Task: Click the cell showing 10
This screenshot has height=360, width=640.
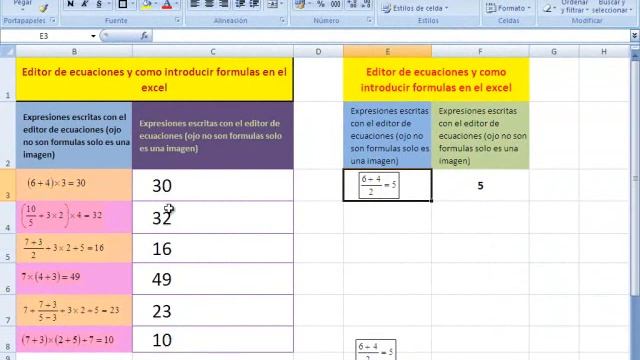Action: pyautogui.click(x=213, y=340)
